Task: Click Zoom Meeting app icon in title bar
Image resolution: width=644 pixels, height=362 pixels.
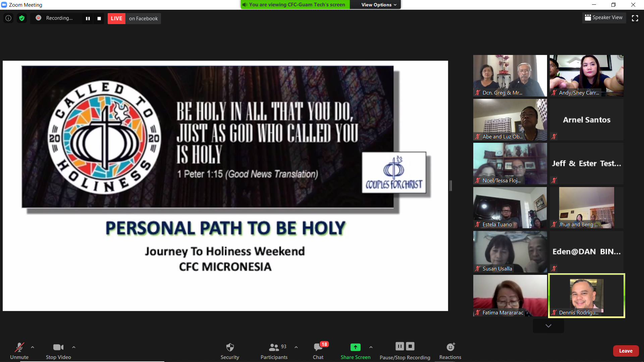Action: pyautogui.click(x=4, y=5)
